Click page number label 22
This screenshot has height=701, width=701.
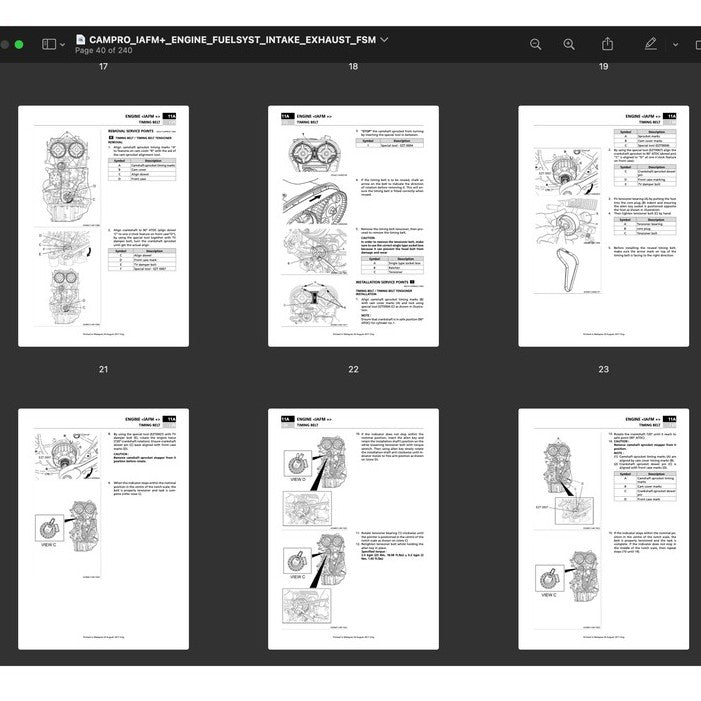click(x=353, y=370)
